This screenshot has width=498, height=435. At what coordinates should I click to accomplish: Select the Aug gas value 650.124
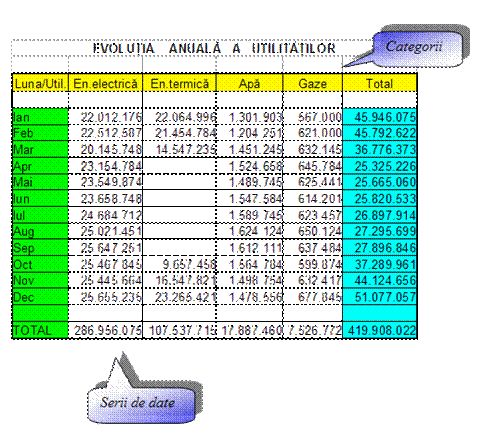pyautogui.click(x=313, y=231)
